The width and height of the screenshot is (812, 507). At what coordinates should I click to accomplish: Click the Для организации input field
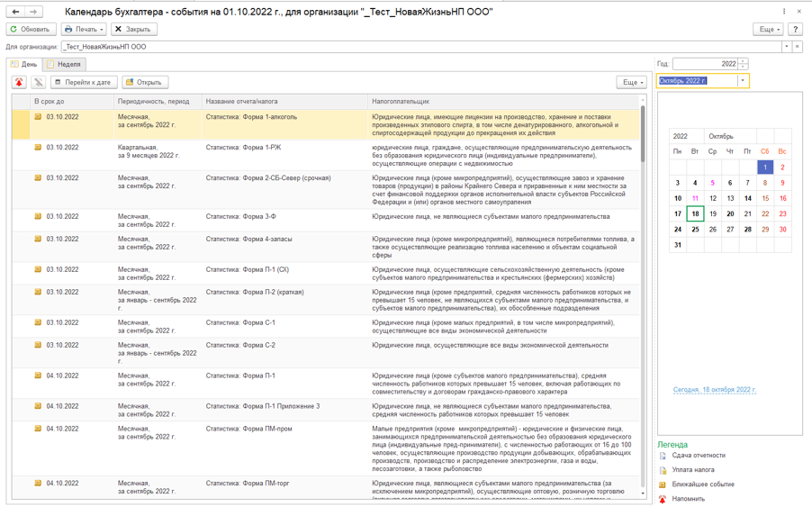tap(420, 47)
